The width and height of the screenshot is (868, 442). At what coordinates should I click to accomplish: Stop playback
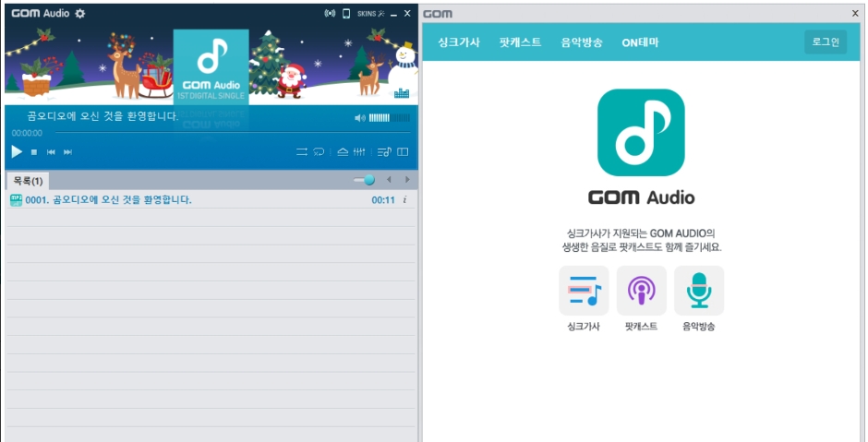34,152
